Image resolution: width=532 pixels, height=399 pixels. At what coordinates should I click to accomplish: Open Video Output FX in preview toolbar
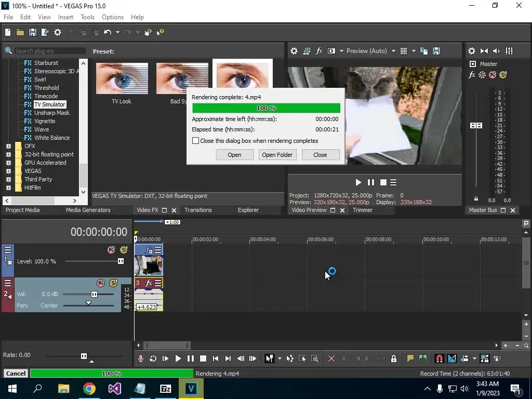pos(319,51)
